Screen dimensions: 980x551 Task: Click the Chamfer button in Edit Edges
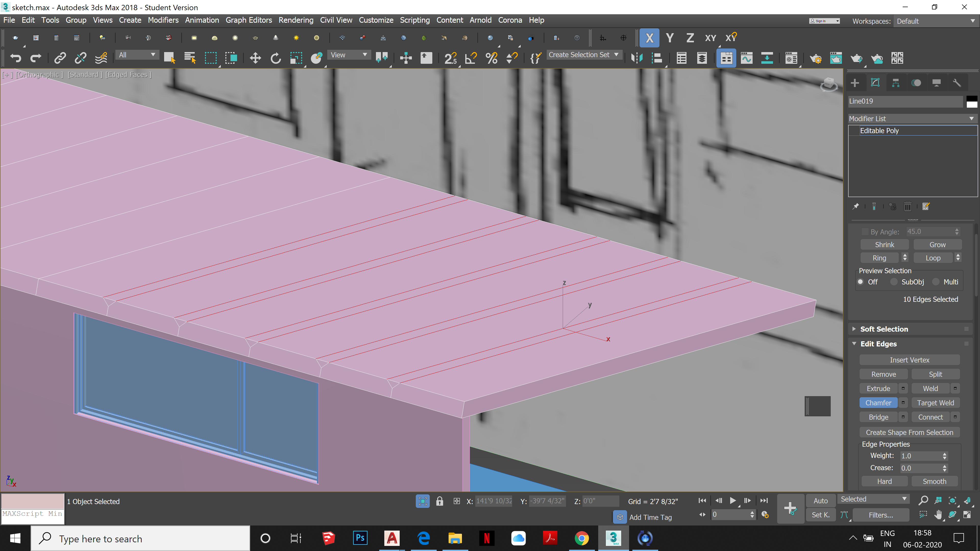pyautogui.click(x=878, y=402)
